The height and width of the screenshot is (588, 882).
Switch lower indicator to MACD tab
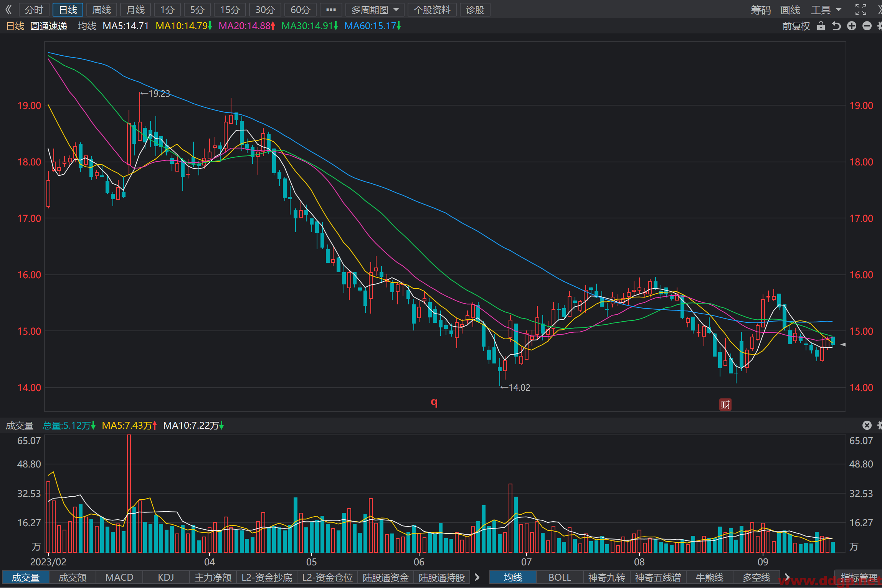pos(119,577)
